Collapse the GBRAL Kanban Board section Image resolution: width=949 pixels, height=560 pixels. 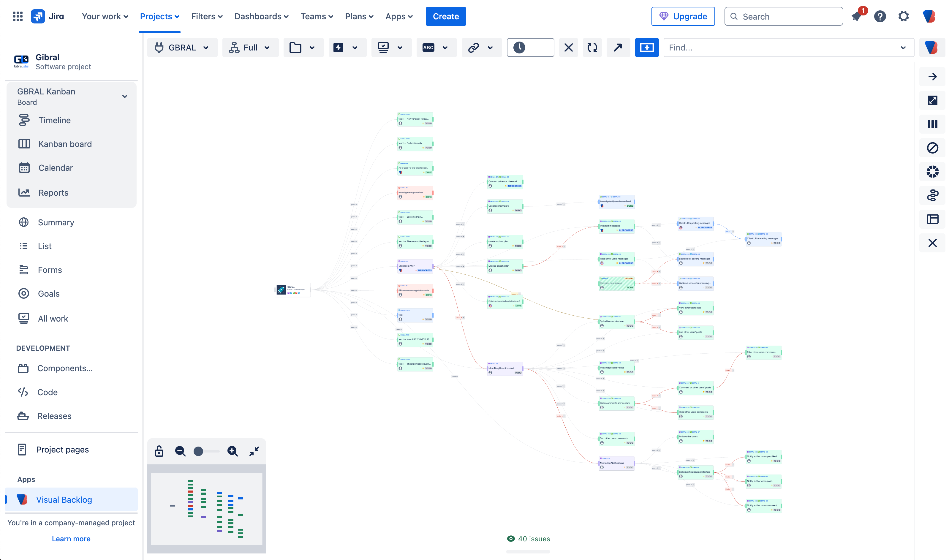[124, 97]
